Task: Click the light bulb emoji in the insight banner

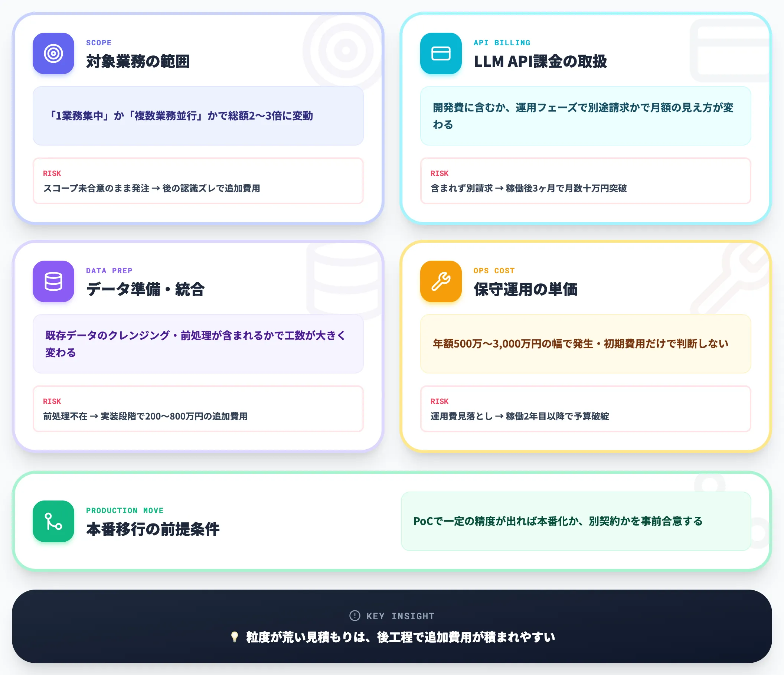Action: click(x=235, y=637)
